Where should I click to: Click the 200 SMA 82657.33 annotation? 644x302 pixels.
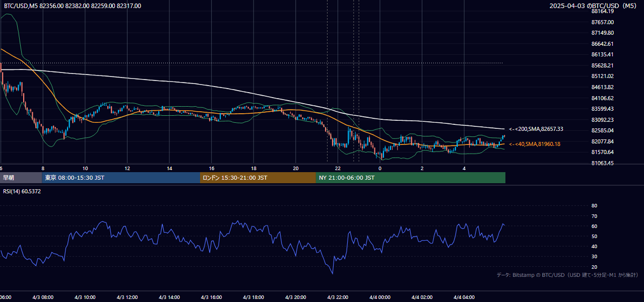(536, 129)
